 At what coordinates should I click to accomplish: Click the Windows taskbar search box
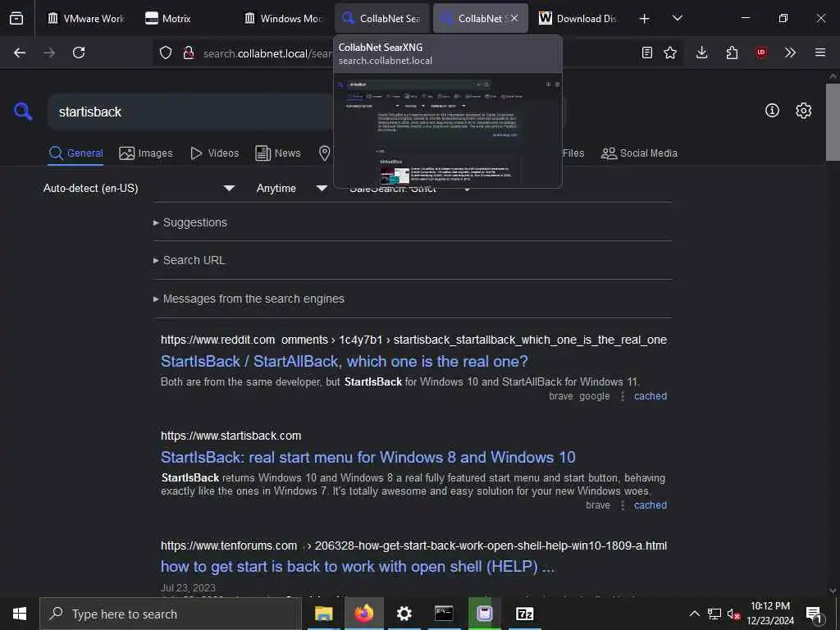pyautogui.click(x=171, y=614)
